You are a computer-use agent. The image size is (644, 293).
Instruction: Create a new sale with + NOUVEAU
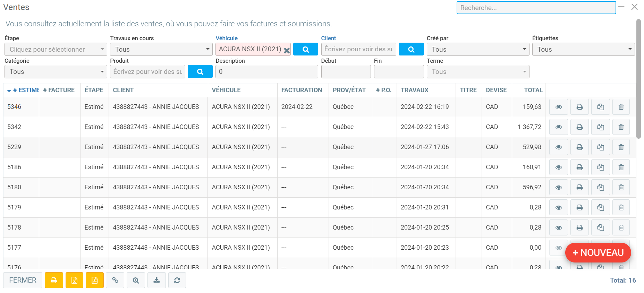[598, 253]
